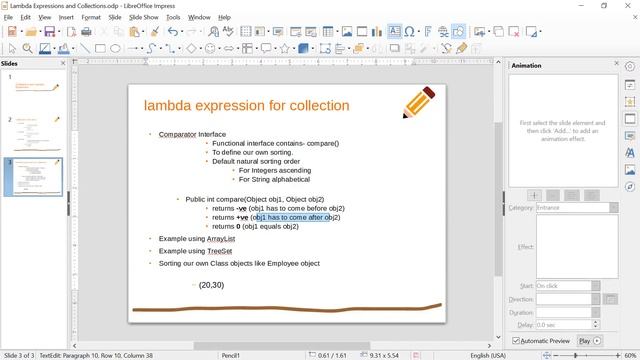Open the Tools menu
The height and width of the screenshot is (360, 640).
tap(173, 17)
